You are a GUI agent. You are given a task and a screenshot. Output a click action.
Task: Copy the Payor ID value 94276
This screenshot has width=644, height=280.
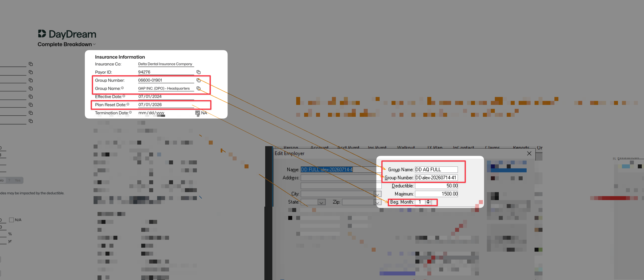(198, 72)
